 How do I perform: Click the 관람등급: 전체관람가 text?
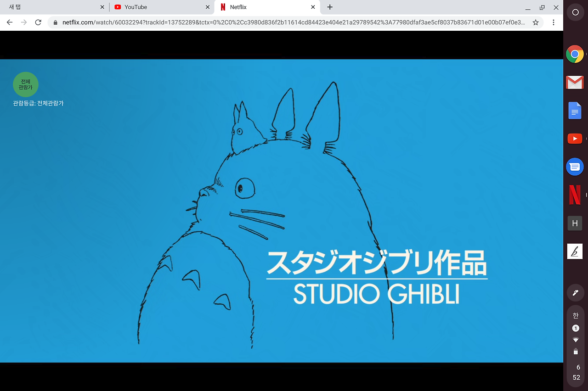pyautogui.click(x=39, y=103)
